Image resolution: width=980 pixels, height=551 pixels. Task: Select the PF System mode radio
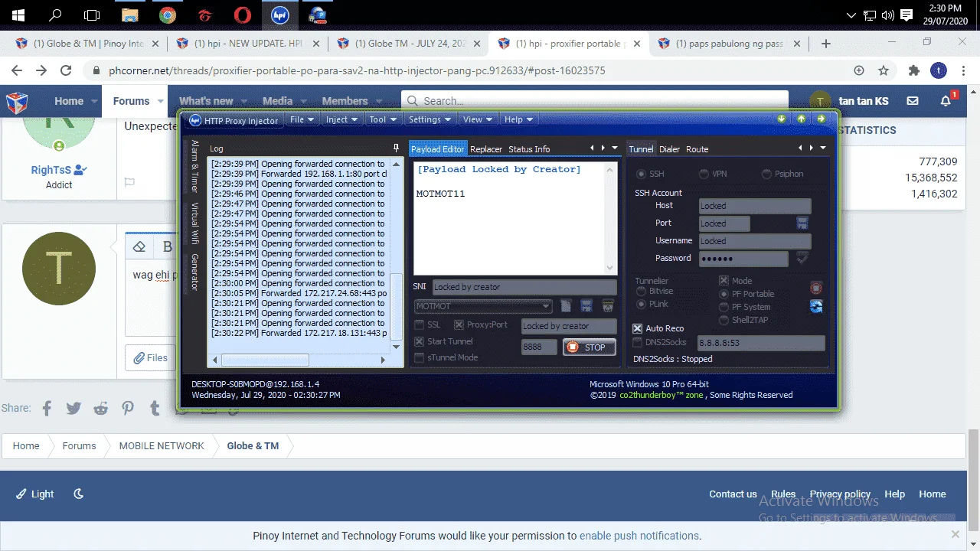coord(724,307)
